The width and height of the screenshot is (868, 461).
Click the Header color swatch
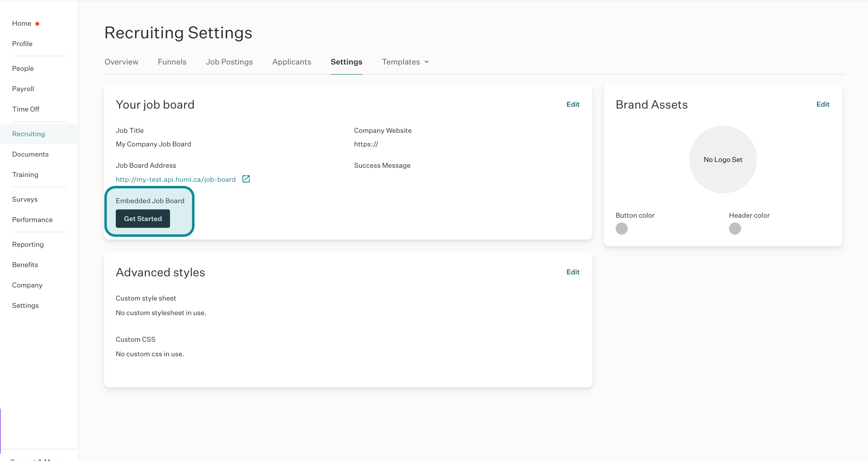735,228
